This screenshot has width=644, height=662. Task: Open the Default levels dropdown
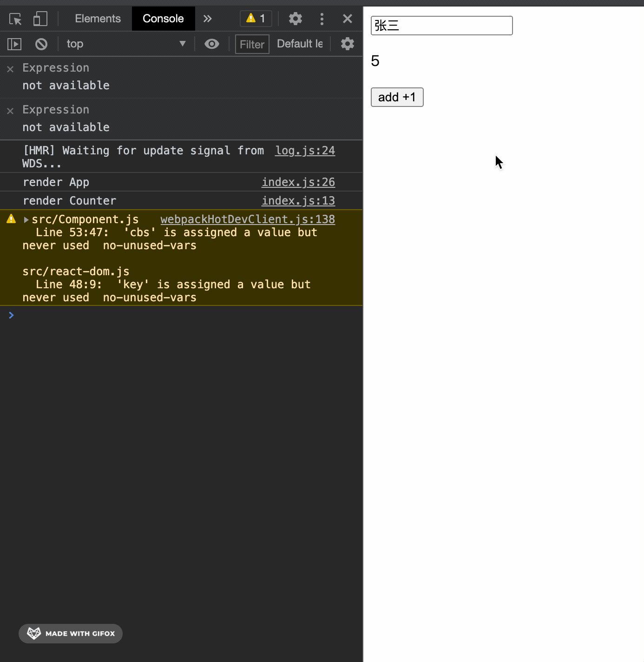[x=300, y=44]
